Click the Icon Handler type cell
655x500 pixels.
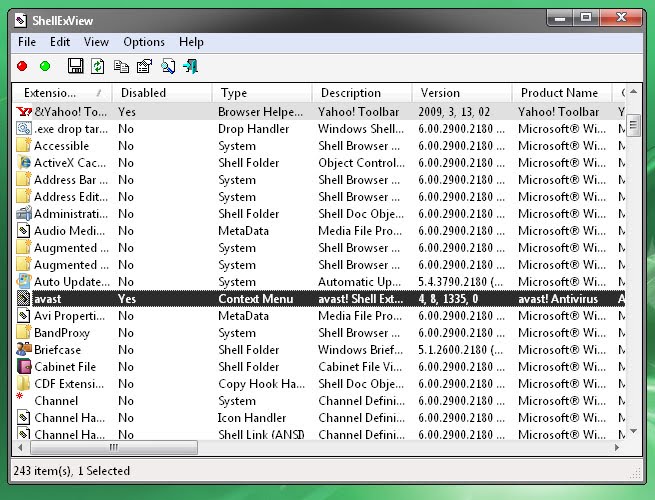[x=251, y=418]
